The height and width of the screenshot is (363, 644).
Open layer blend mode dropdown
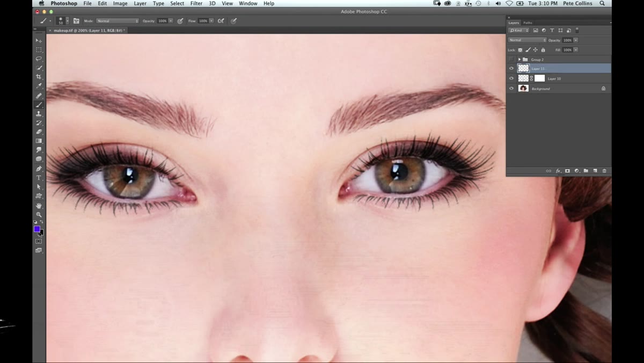click(x=527, y=40)
